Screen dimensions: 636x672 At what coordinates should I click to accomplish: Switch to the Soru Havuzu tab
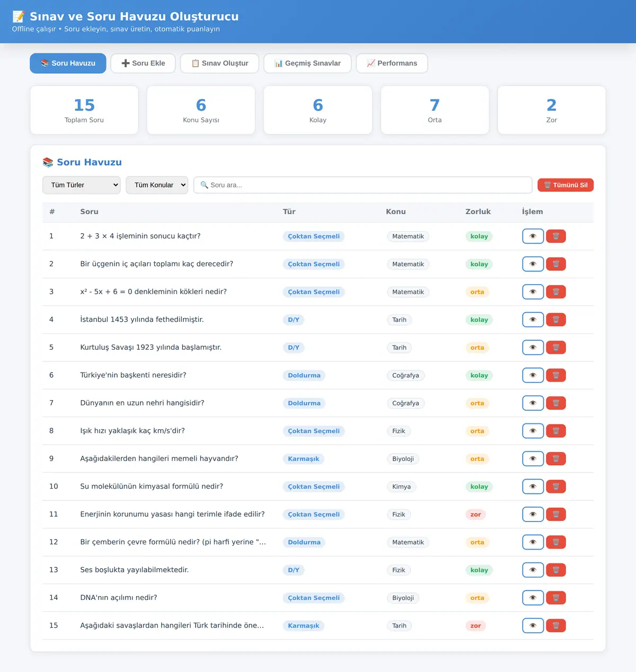click(x=68, y=63)
